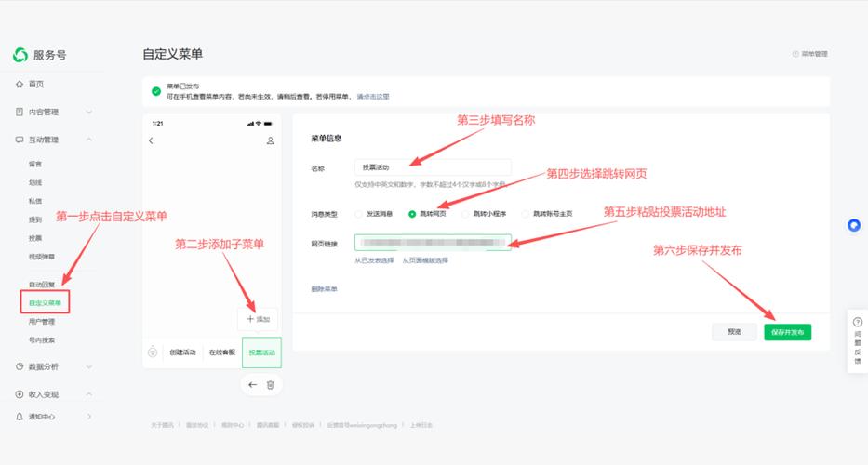Click the phone preview profile icon

click(270, 140)
